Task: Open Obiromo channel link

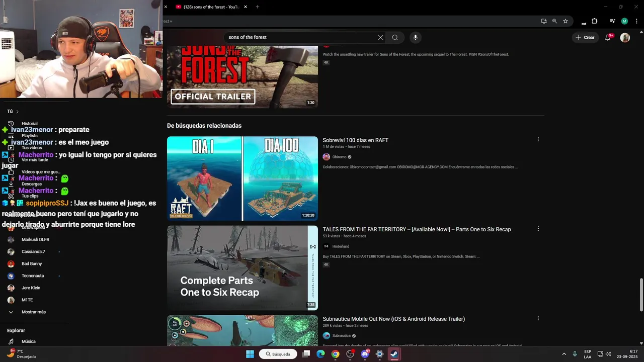Action: coord(339,157)
